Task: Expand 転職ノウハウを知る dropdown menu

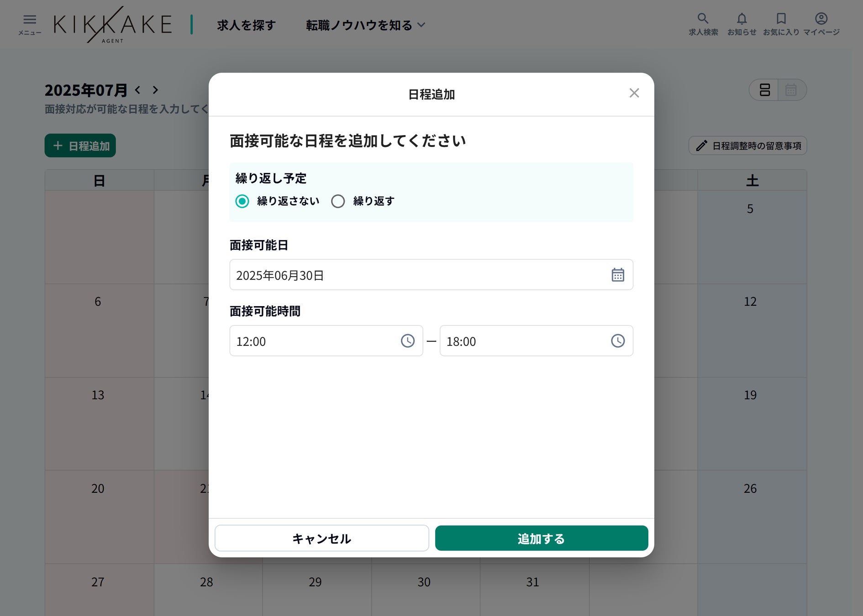Action: [365, 26]
